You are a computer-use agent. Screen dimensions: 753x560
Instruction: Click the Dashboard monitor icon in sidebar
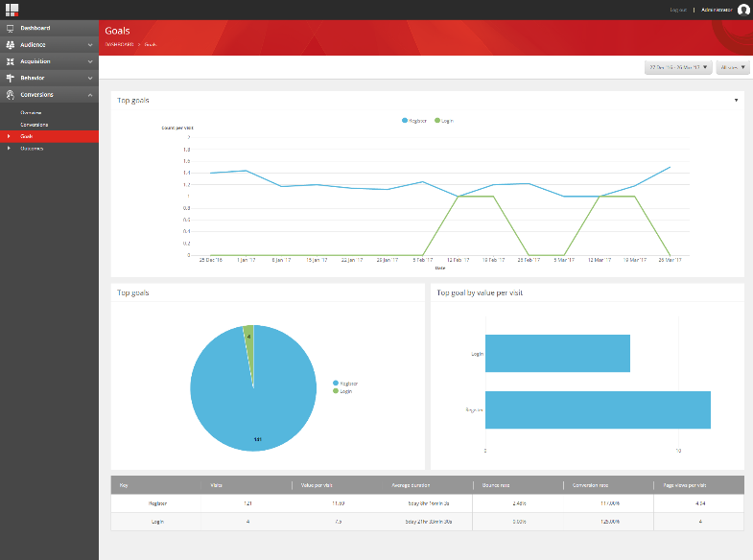tap(11, 29)
